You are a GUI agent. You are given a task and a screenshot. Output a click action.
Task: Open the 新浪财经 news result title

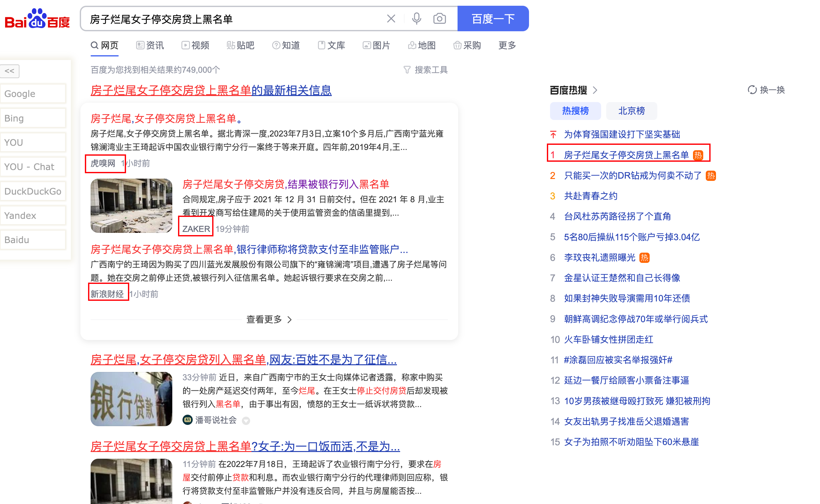pos(249,249)
